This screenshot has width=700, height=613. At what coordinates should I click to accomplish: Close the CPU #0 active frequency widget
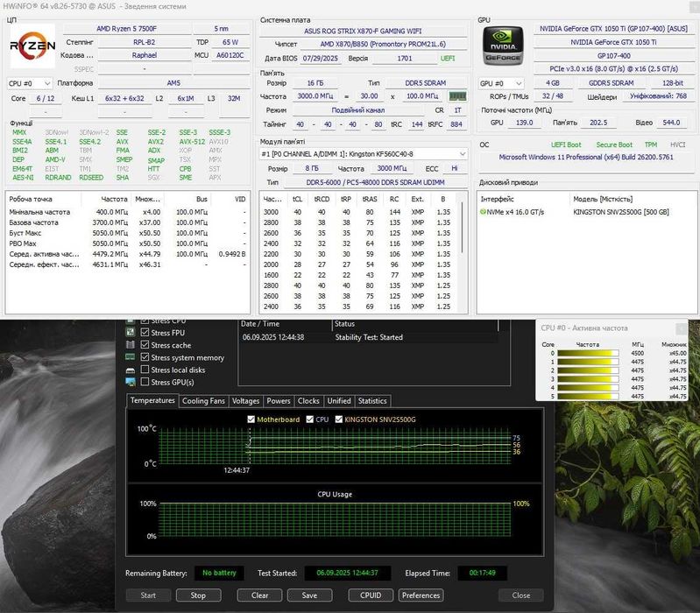click(x=682, y=328)
